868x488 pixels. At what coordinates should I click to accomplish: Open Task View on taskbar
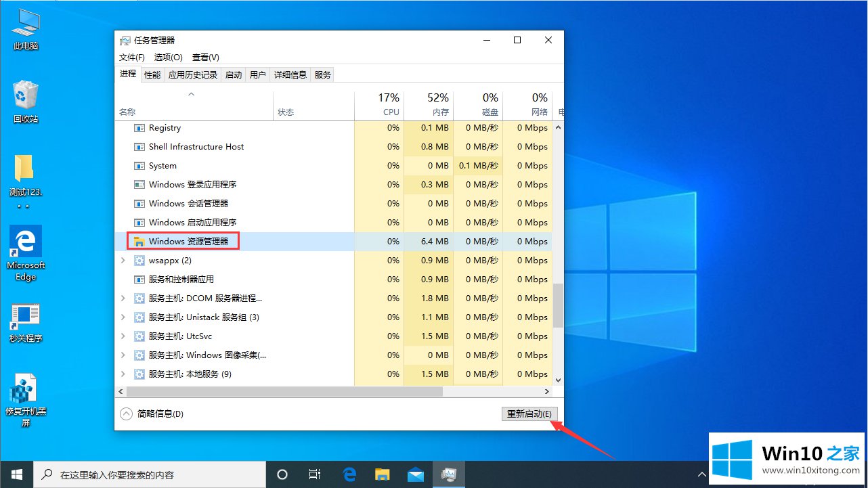(x=315, y=474)
